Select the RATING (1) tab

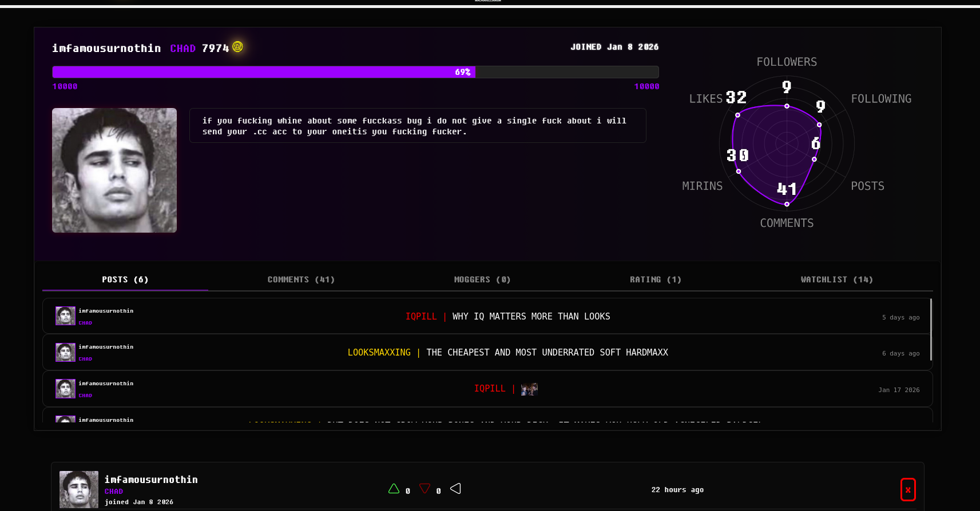coord(655,280)
